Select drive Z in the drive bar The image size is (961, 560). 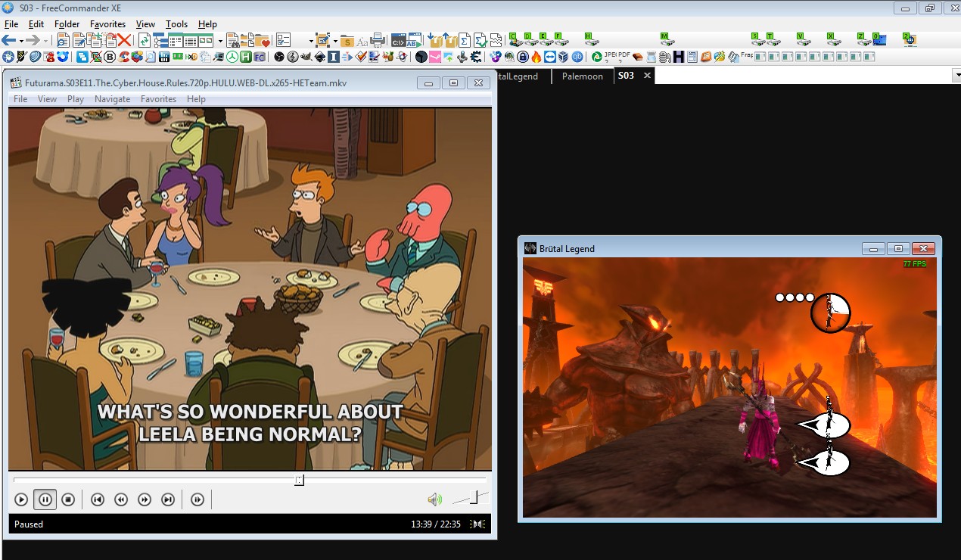[864, 39]
